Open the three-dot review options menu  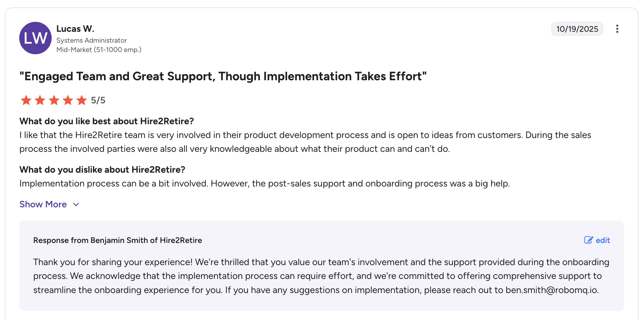point(617,29)
